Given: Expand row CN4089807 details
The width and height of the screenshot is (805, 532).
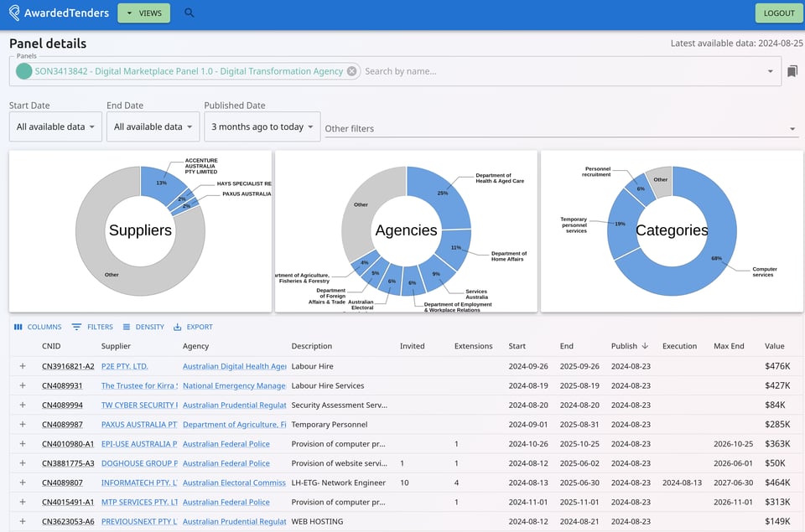Looking at the screenshot, I should [x=23, y=483].
